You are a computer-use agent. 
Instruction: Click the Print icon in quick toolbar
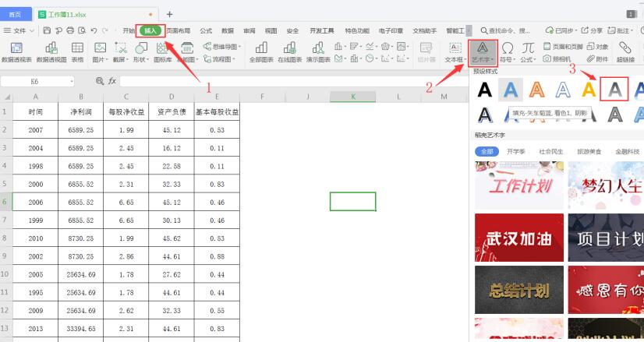coord(71,30)
